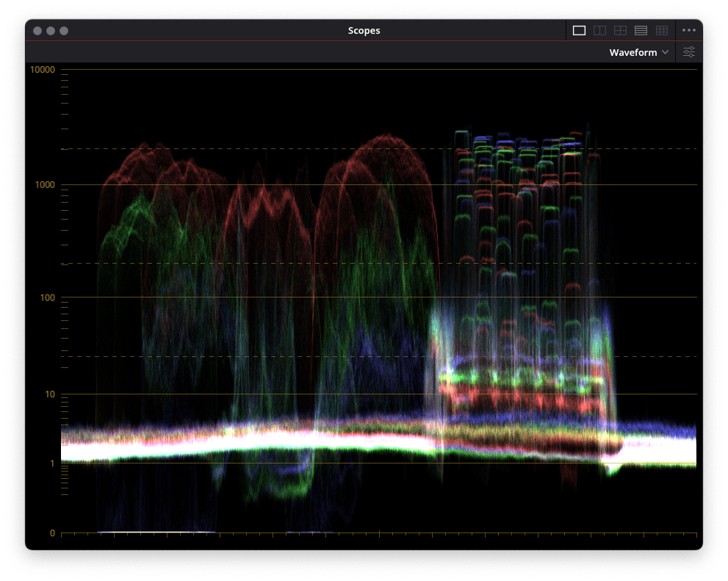Switch to the two-up scope layout icon
Image resolution: width=728 pixels, height=581 pixels.
tap(599, 30)
